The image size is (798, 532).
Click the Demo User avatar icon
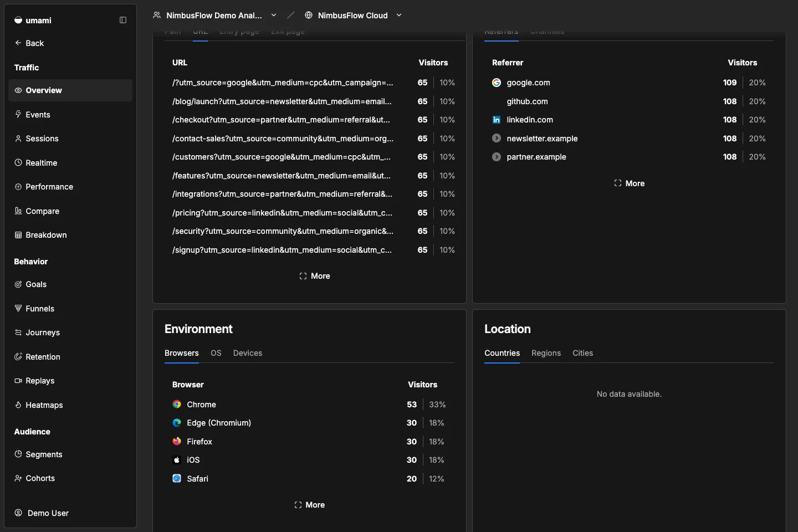tap(18, 513)
